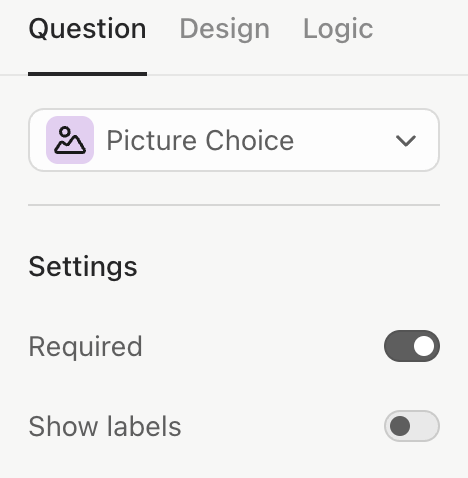Click the chevron arrow beside Picture Choice
The image size is (468, 478).
click(405, 141)
